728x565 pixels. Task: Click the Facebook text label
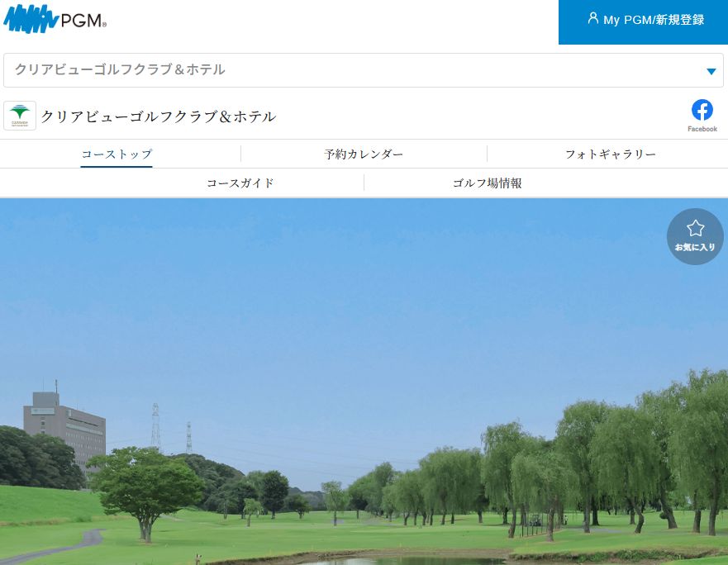702,129
